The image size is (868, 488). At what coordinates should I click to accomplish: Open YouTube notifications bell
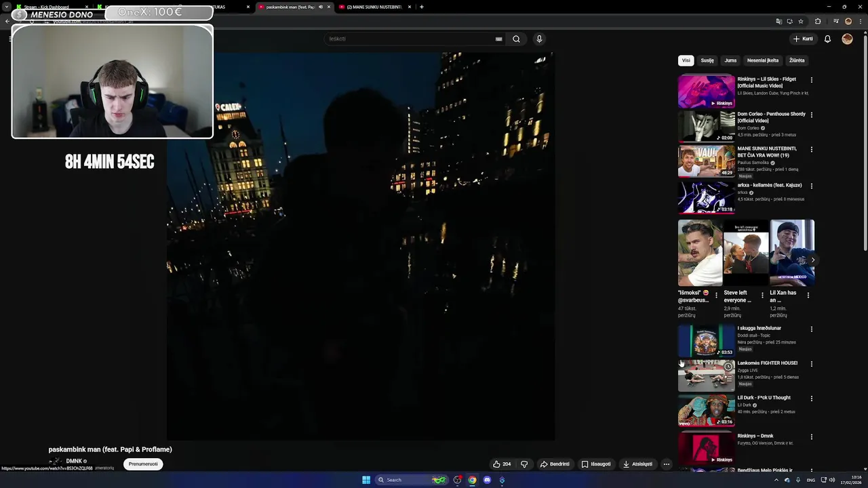827,39
